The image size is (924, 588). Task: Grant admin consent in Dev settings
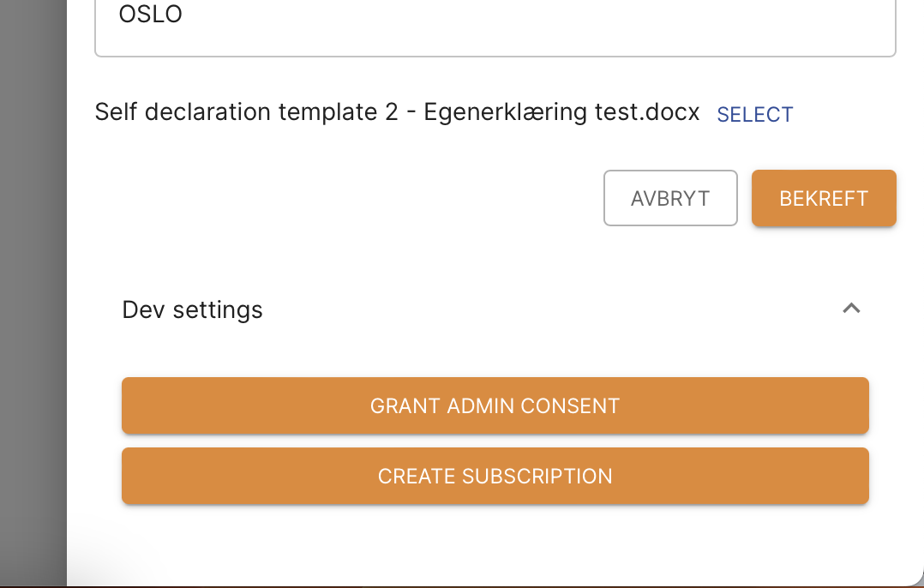(x=495, y=405)
